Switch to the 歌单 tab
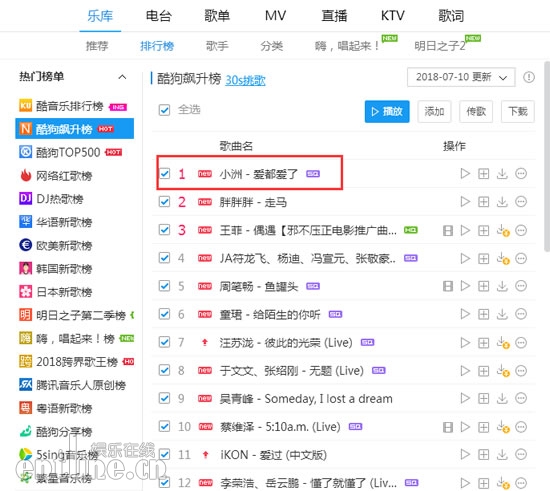 pos(217,16)
